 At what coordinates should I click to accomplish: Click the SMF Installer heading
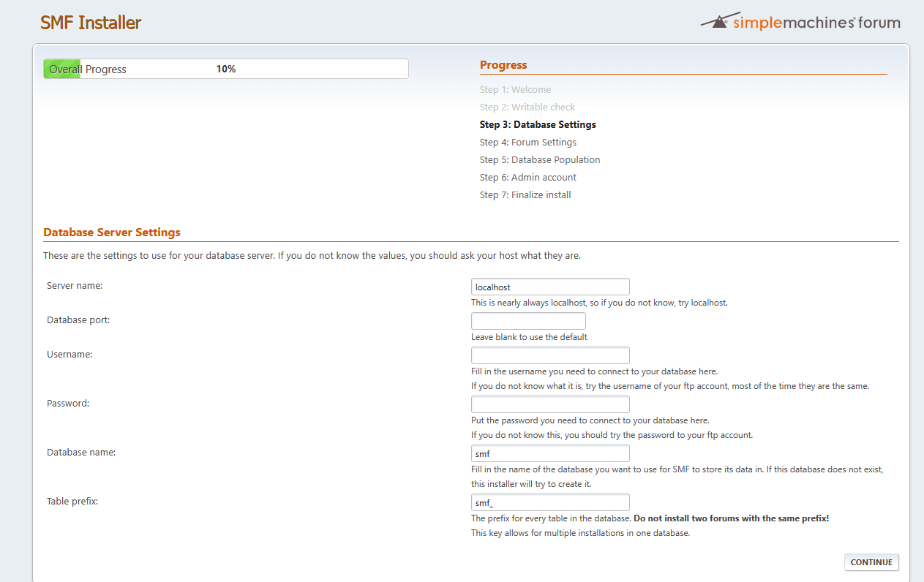(x=91, y=23)
